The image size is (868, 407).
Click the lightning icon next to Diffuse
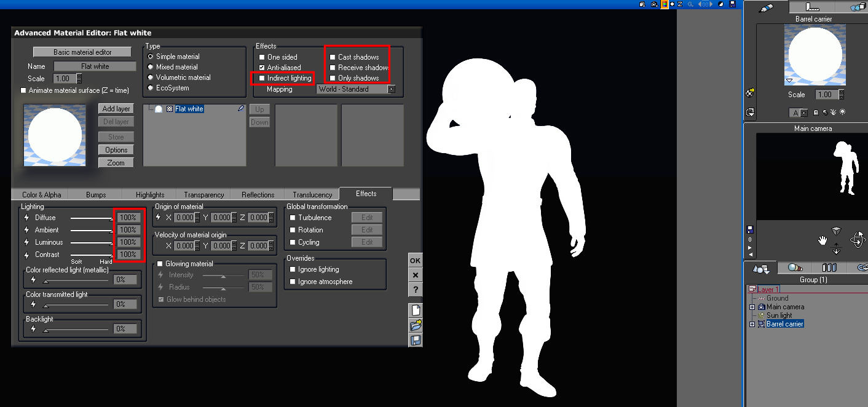(26, 218)
